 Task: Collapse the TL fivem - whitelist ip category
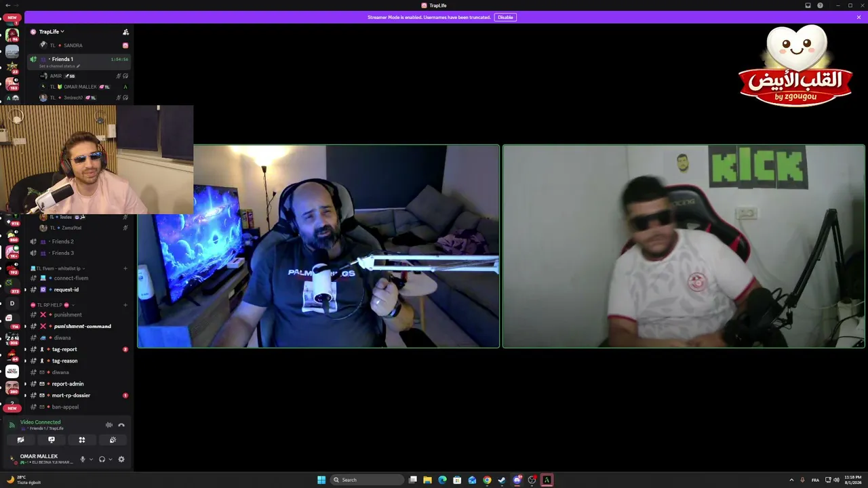click(57, 268)
